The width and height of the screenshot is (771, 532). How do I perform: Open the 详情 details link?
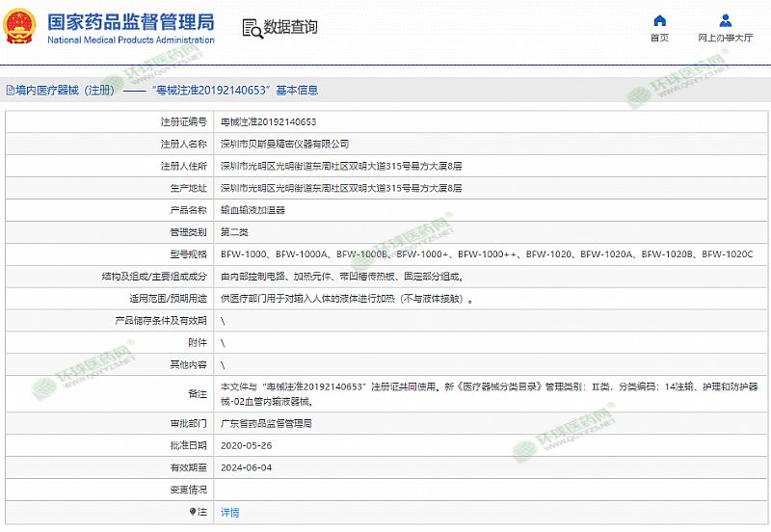[229, 512]
